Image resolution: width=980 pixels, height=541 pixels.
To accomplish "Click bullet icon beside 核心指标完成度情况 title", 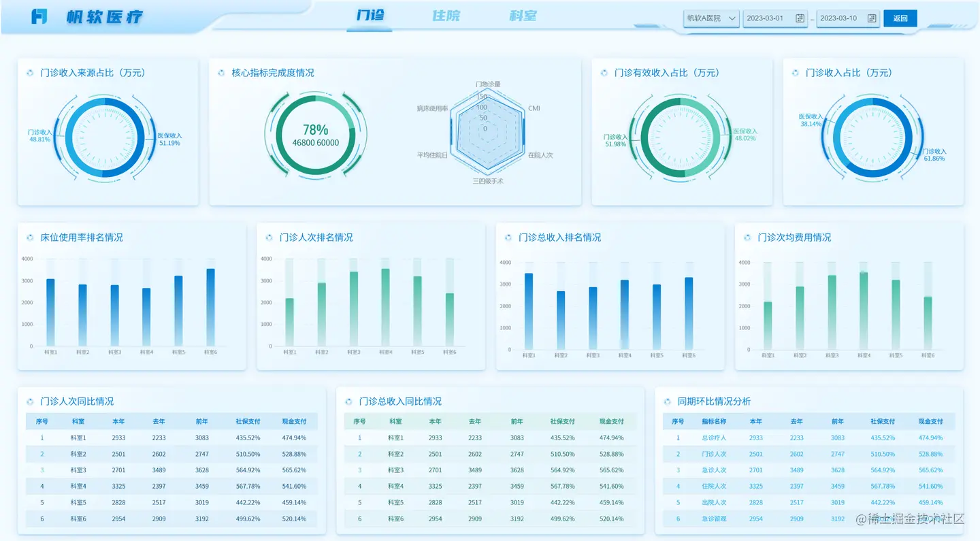I will 221,73.
